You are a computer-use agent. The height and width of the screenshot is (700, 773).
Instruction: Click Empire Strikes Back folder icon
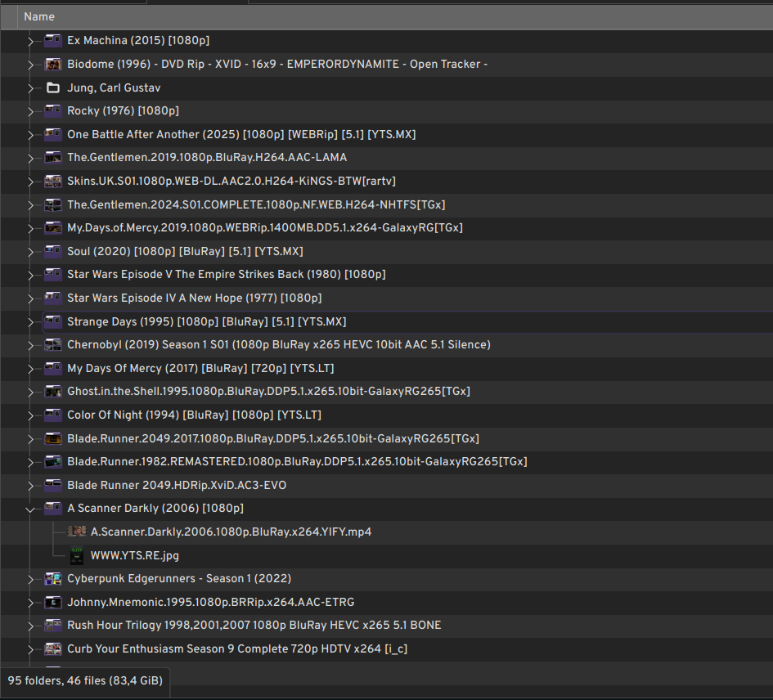[x=52, y=275]
